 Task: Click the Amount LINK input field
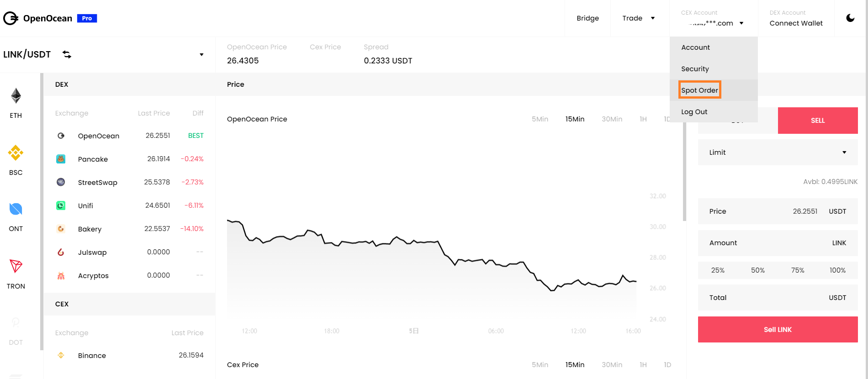click(x=778, y=243)
